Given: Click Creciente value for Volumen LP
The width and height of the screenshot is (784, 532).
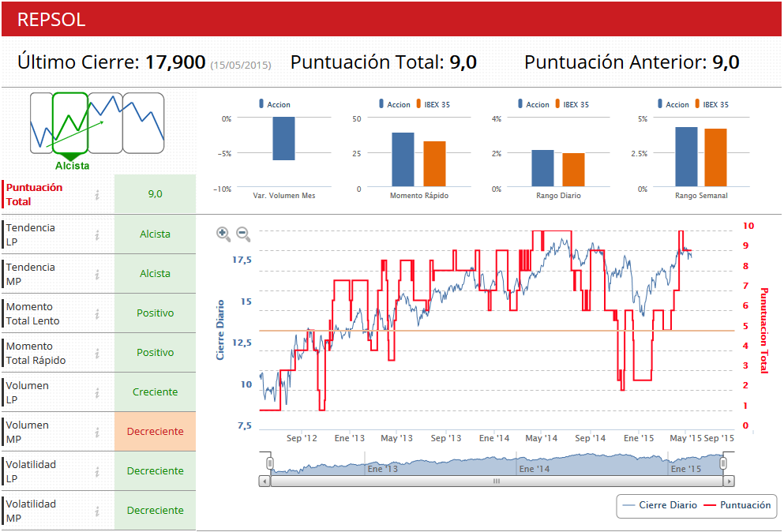Looking at the screenshot, I should click(x=155, y=392).
